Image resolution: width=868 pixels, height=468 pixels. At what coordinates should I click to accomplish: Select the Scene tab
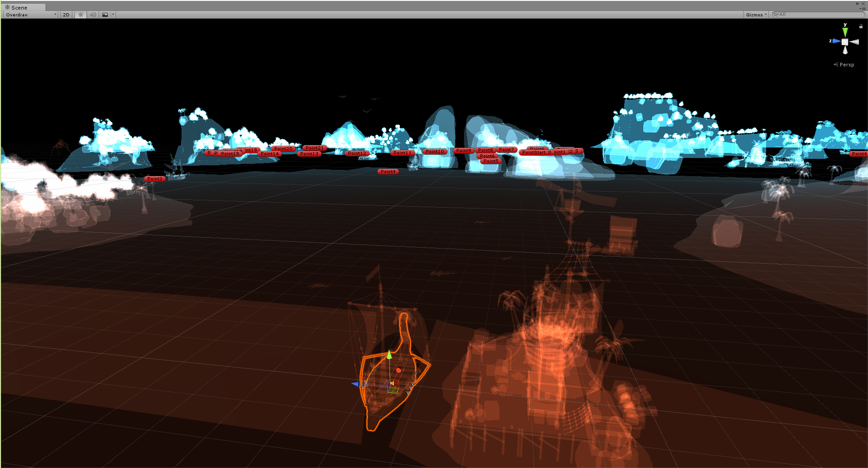23,7
